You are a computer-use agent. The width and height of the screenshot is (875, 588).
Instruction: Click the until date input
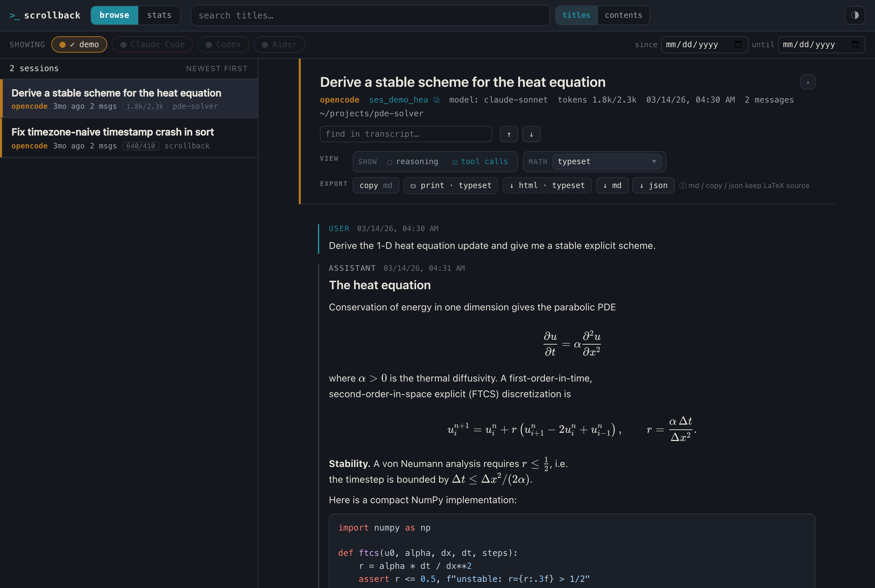pos(821,45)
